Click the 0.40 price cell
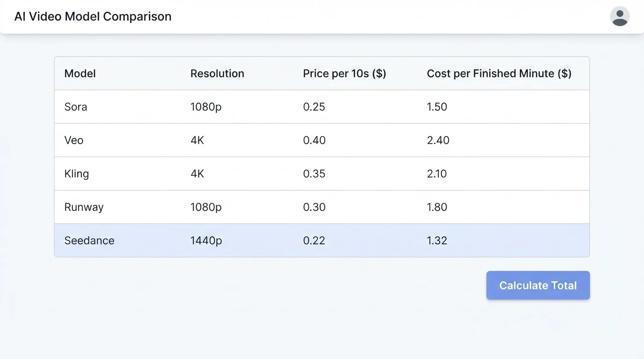644x359 pixels. pyautogui.click(x=314, y=140)
